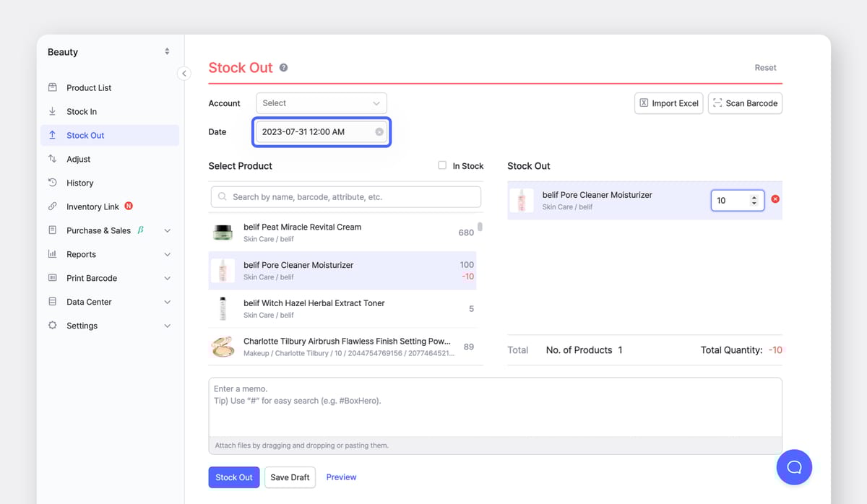Expand the Purchase & Sales section

pyautogui.click(x=165, y=230)
